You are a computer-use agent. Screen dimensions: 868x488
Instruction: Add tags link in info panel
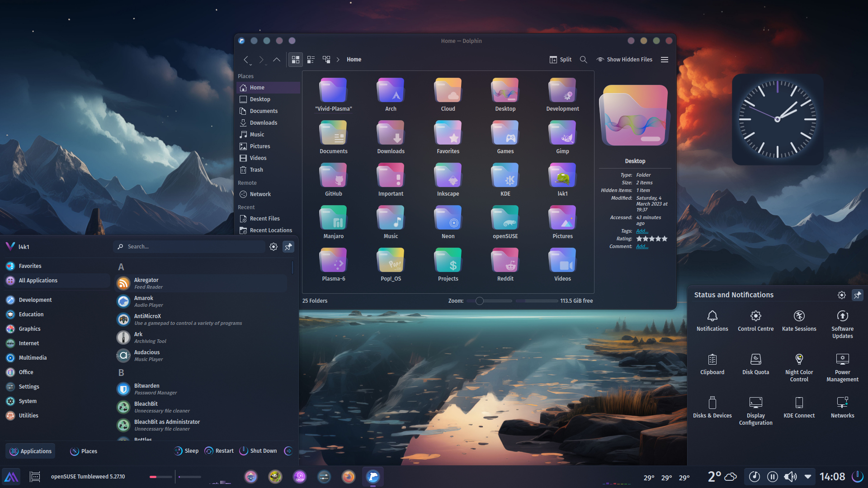[642, 231]
